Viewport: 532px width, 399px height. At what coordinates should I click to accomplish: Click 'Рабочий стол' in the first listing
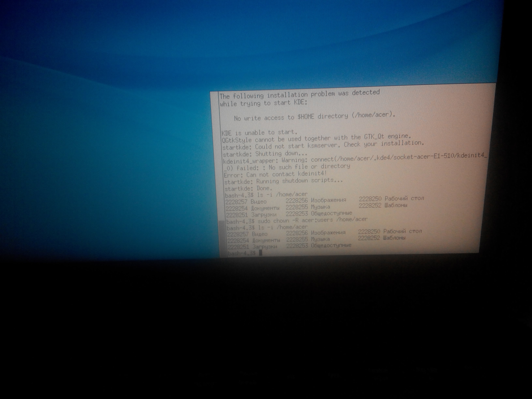[404, 199]
